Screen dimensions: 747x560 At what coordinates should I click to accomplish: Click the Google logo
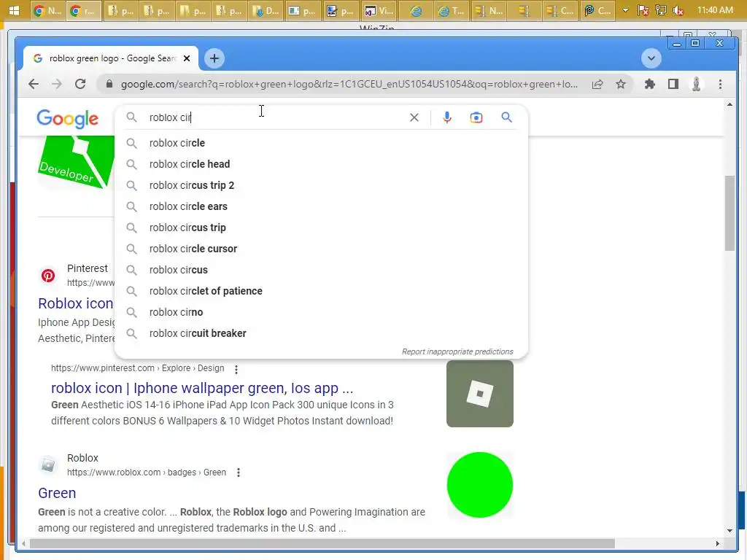point(68,119)
